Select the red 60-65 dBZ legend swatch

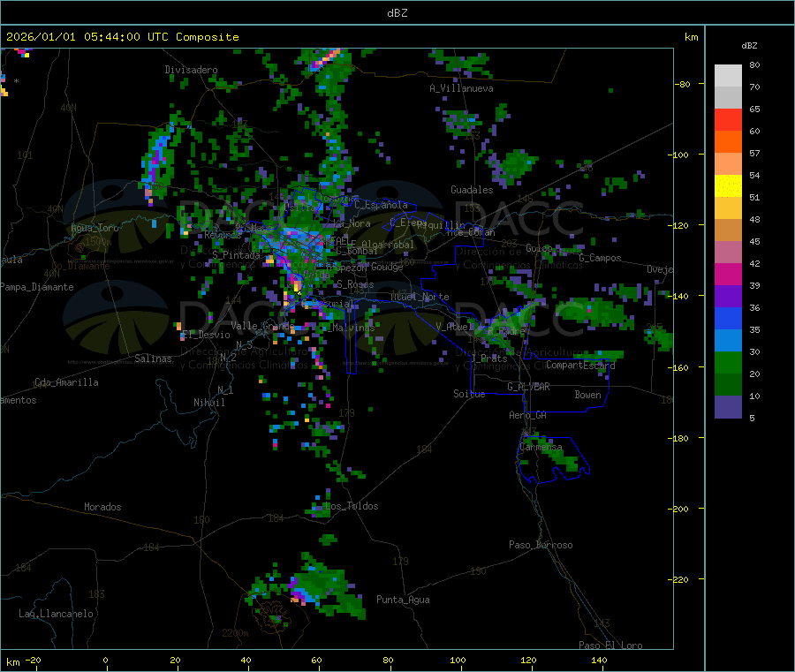[728, 119]
